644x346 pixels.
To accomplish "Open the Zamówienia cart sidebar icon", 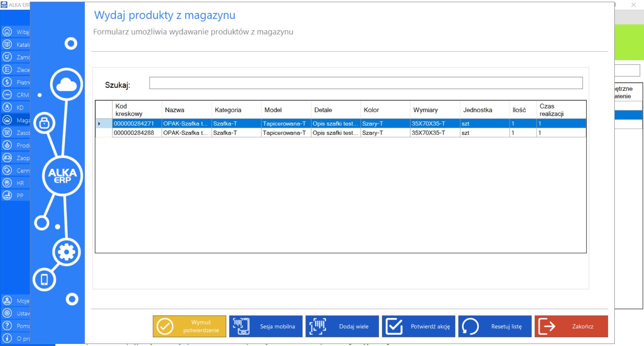I will pos(7,57).
